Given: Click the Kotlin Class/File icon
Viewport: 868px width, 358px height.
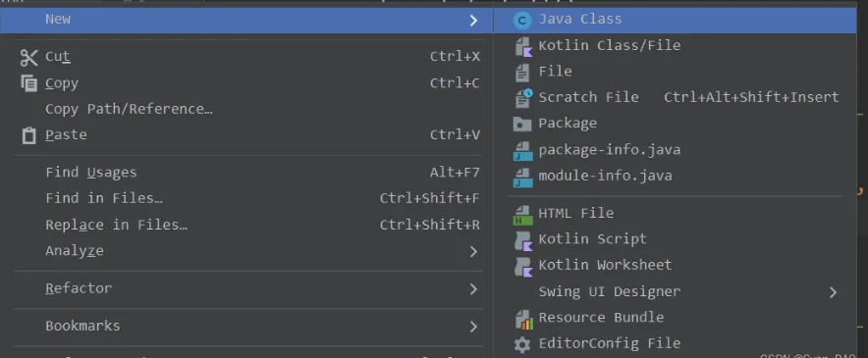Looking at the screenshot, I should [x=523, y=46].
